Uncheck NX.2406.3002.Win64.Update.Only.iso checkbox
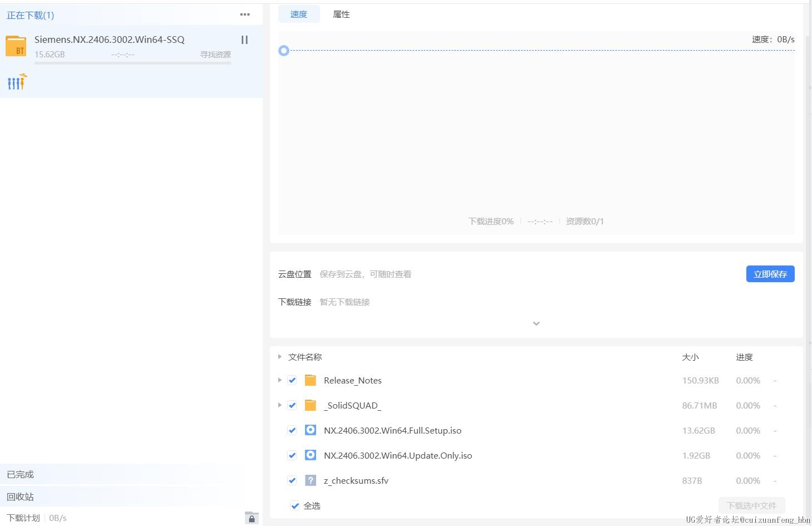This screenshot has height=526, width=812. (x=292, y=455)
